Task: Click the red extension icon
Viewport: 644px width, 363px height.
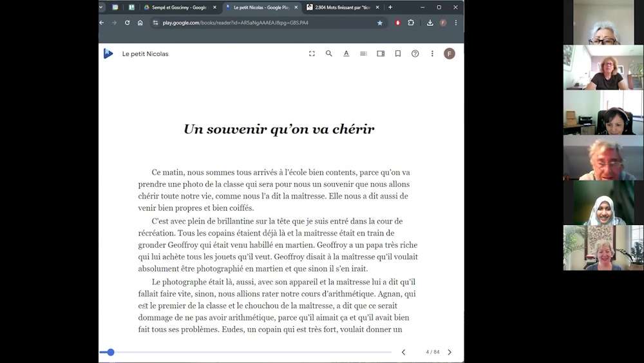Action: pos(397,23)
